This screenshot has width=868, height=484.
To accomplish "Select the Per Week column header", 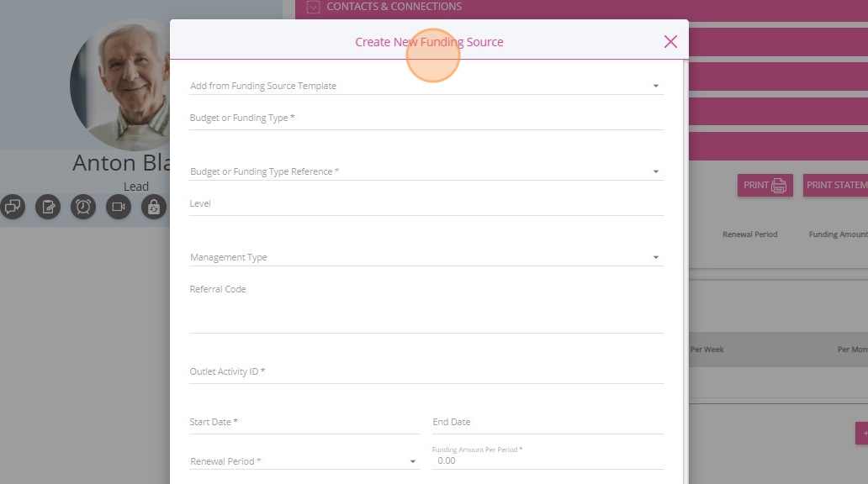I will tap(707, 350).
